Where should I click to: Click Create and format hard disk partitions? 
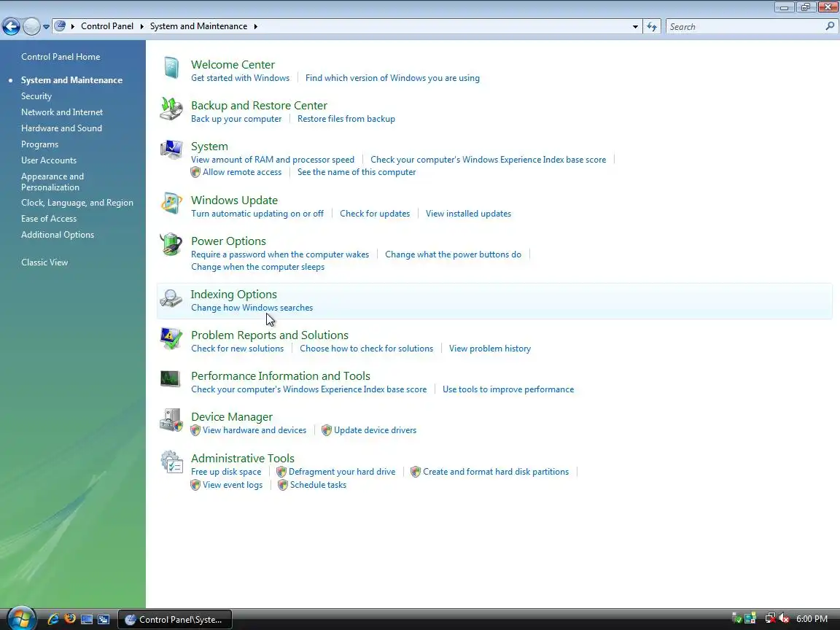coord(496,472)
